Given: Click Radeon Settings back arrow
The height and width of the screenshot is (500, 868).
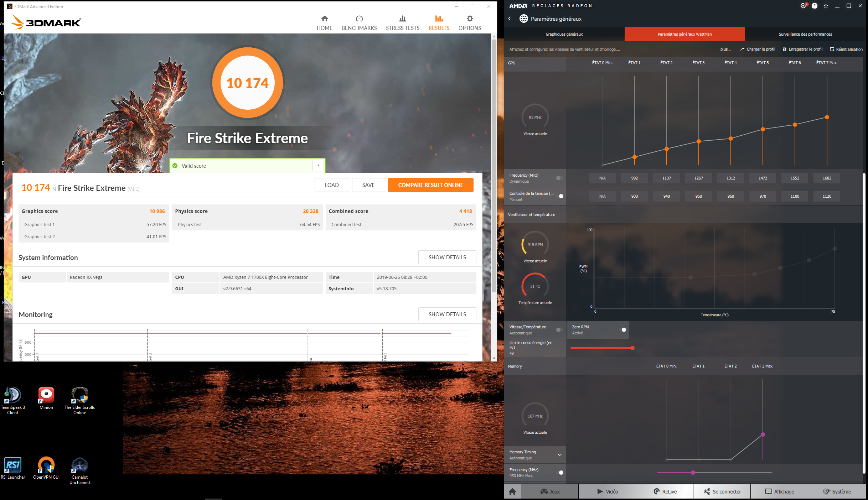Looking at the screenshot, I should pos(510,19).
